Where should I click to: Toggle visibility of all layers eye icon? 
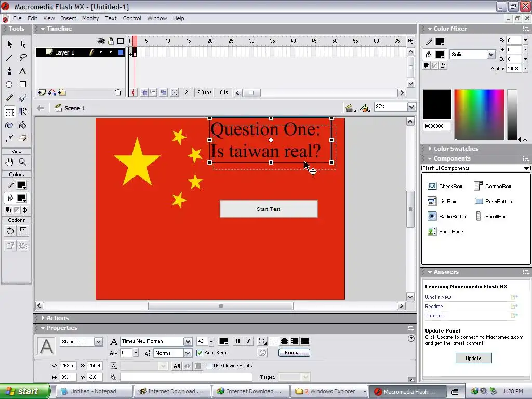[x=101, y=41]
